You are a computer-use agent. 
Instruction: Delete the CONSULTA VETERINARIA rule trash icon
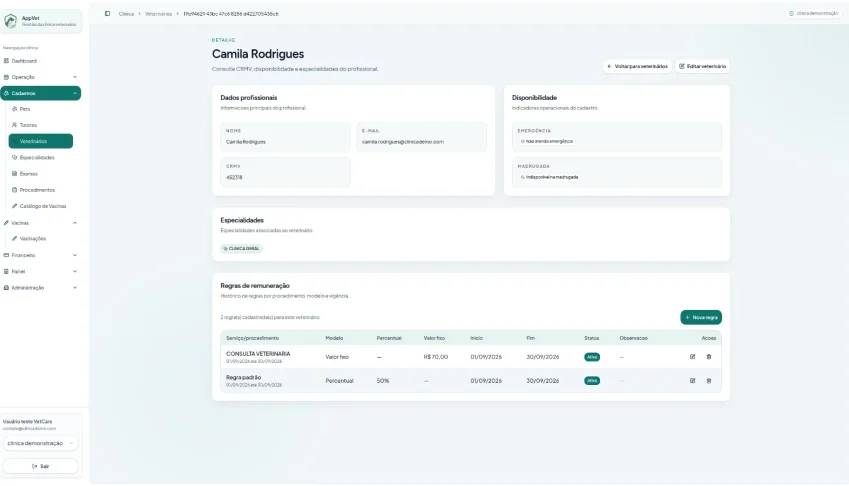[709, 357]
